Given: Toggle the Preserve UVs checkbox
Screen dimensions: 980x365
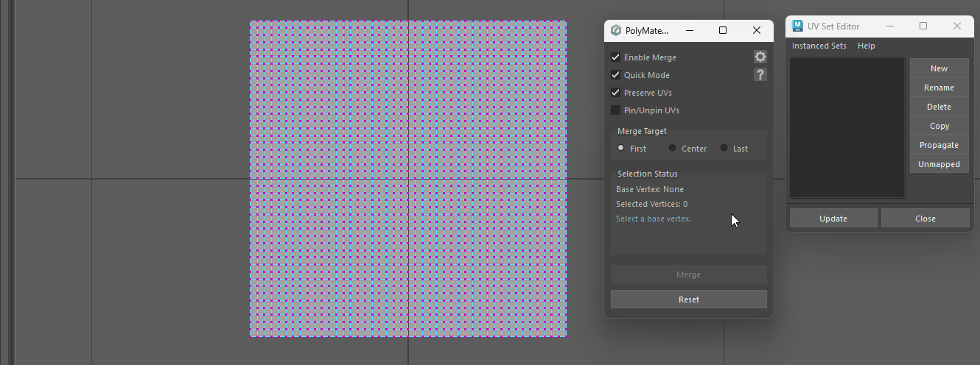Looking at the screenshot, I should [616, 93].
